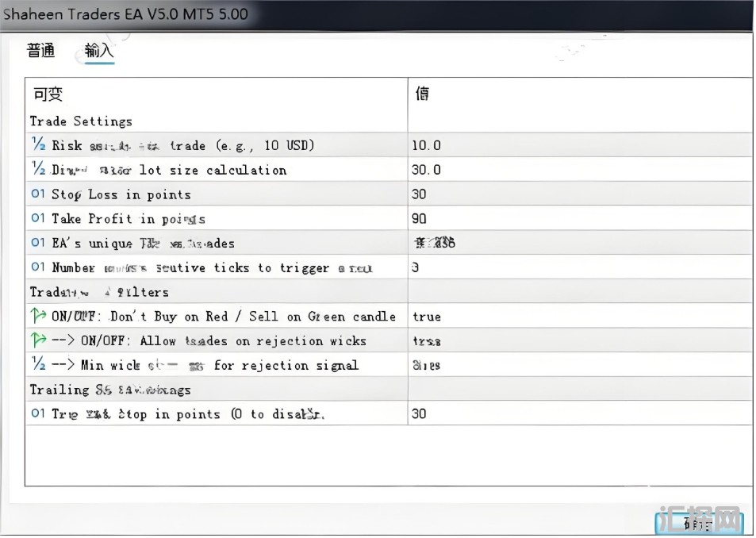Click the 01 icon beside Stop Loss in points
This screenshot has height=538, width=756.
coord(36,194)
